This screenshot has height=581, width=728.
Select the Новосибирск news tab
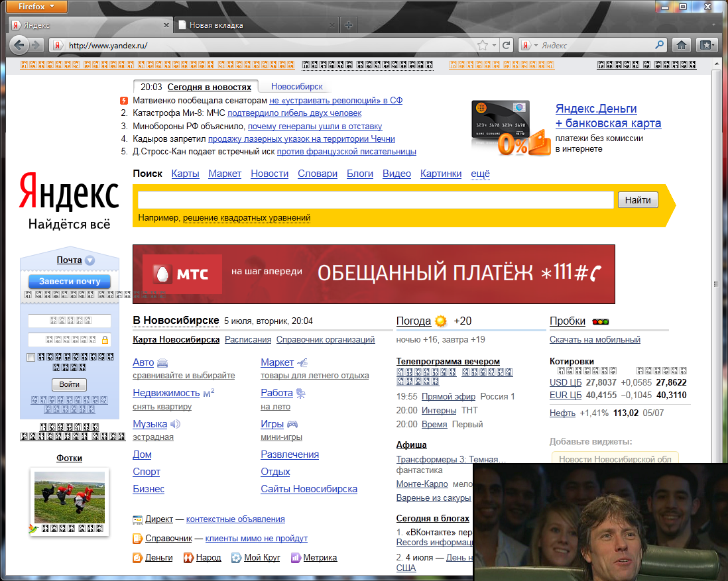click(296, 87)
